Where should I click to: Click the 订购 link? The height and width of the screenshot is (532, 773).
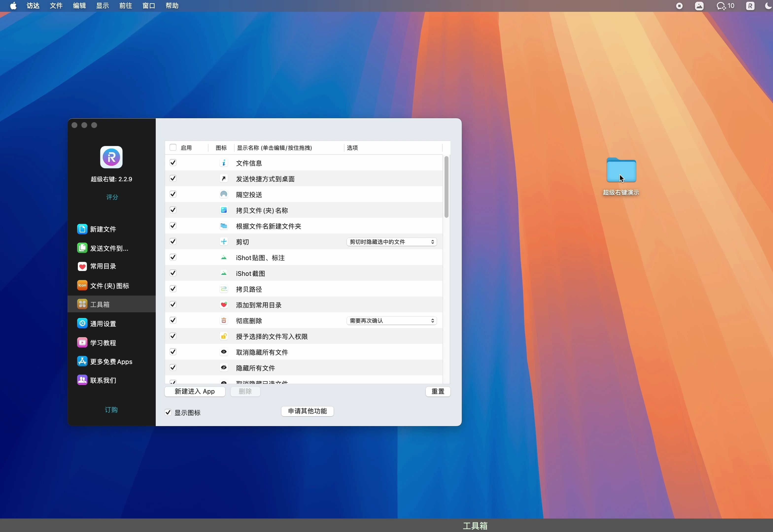click(111, 410)
